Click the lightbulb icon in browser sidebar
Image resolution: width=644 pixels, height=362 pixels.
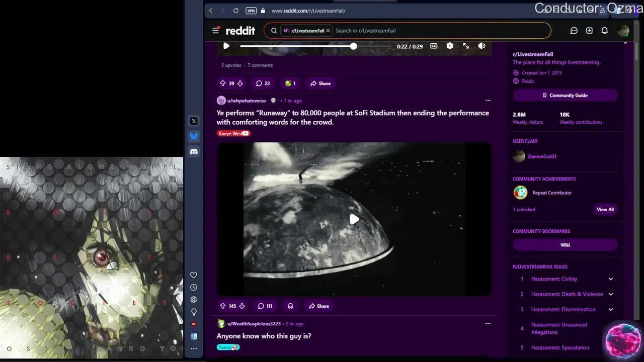pos(194,312)
